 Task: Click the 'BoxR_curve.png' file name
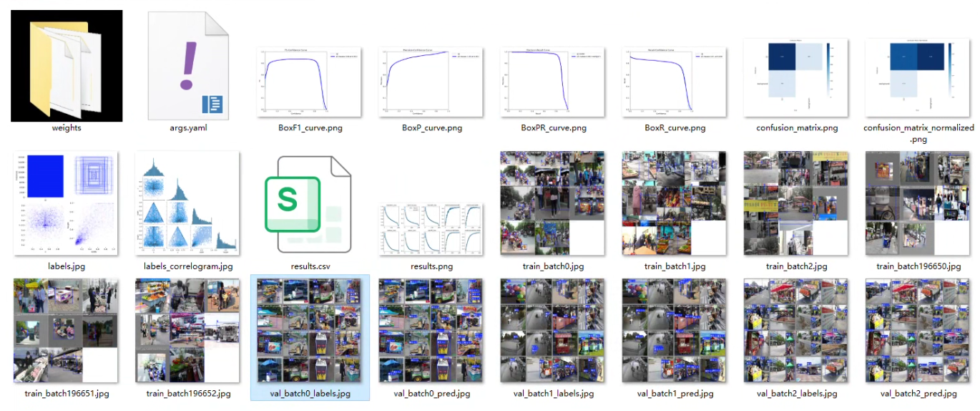(675, 128)
